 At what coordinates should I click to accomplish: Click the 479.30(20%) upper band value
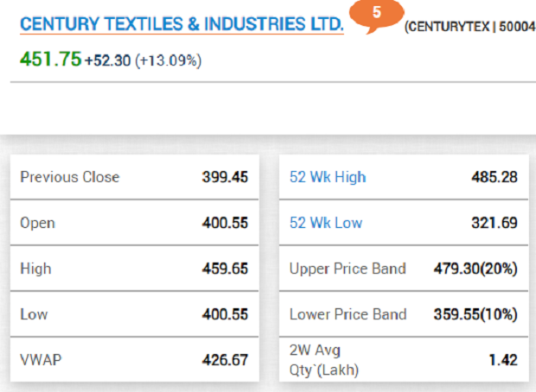pos(475,269)
